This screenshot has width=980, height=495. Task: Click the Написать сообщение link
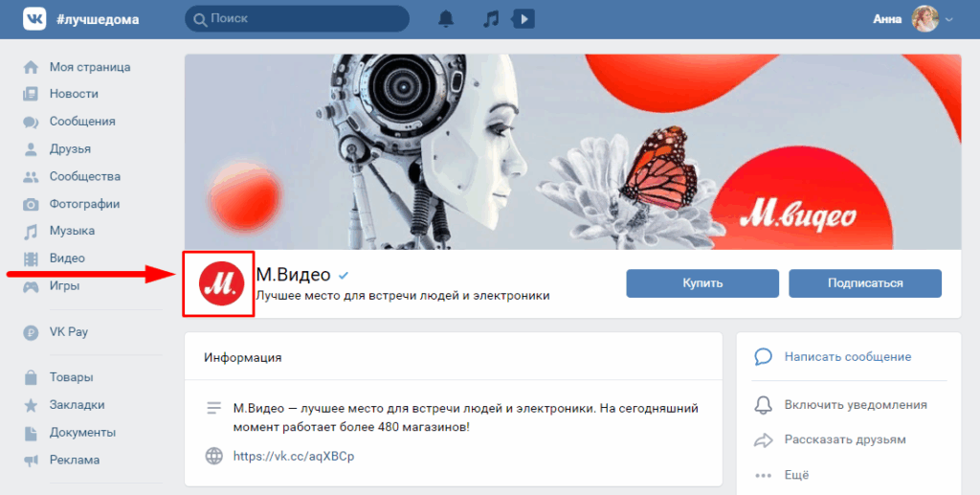click(848, 357)
